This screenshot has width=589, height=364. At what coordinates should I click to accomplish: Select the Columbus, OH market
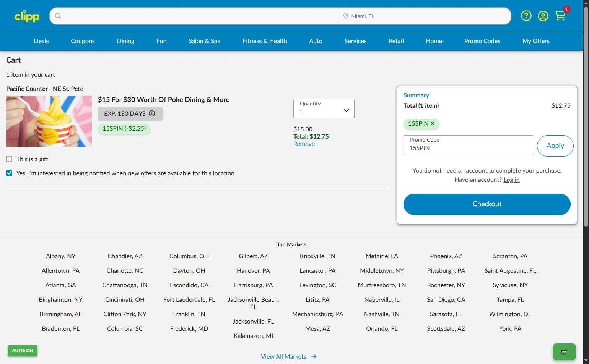tap(189, 256)
